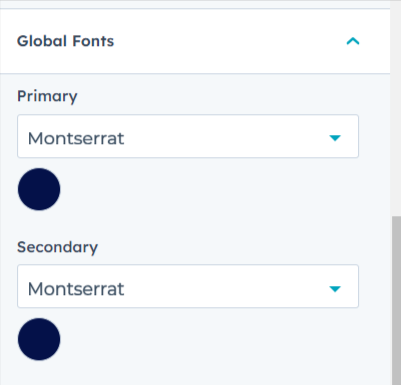Expand the font list under Secondary
Screen dimensions: 401x385
click(x=188, y=286)
